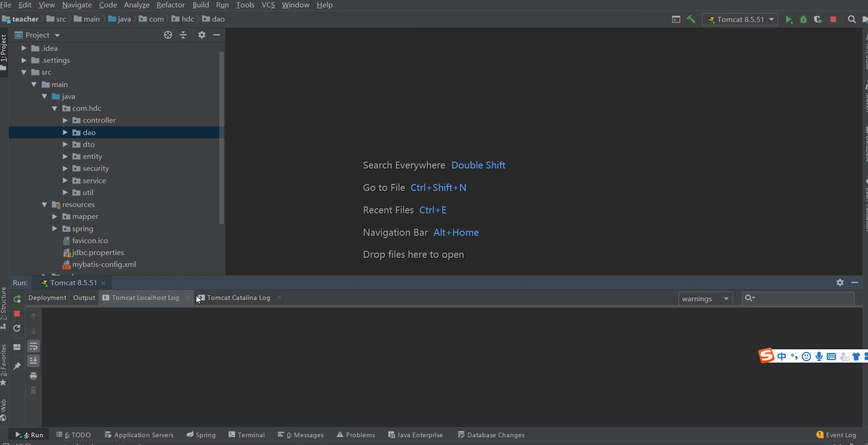The height and width of the screenshot is (445, 868).
Task: Toggle scroll to end in console
Action: (x=33, y=361)
